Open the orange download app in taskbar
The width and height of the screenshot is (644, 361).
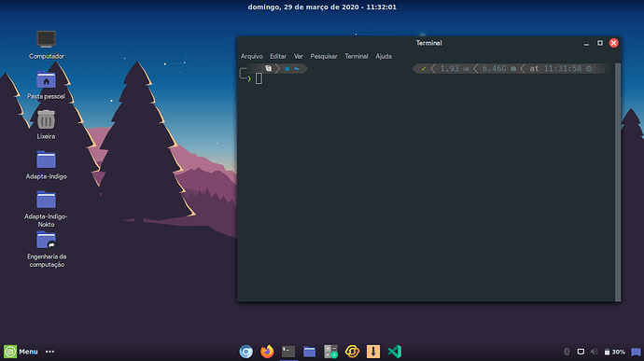(x=373, y=352)
